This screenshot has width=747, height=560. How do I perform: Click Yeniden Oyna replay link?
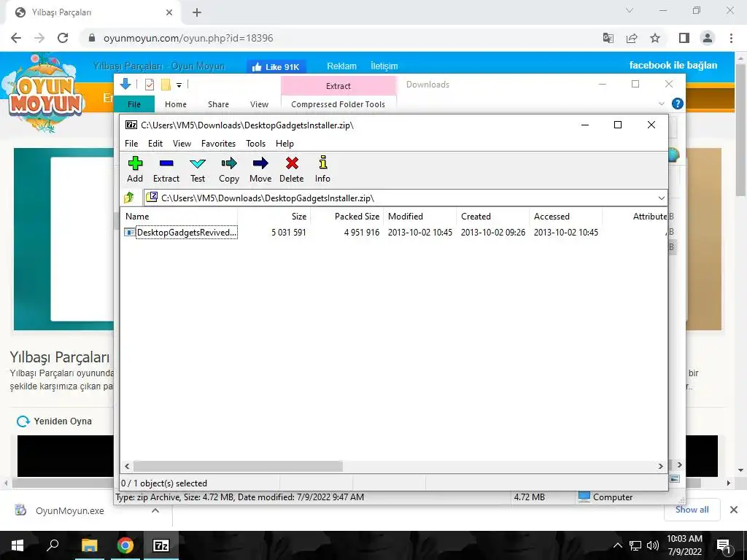pos(54,421)
